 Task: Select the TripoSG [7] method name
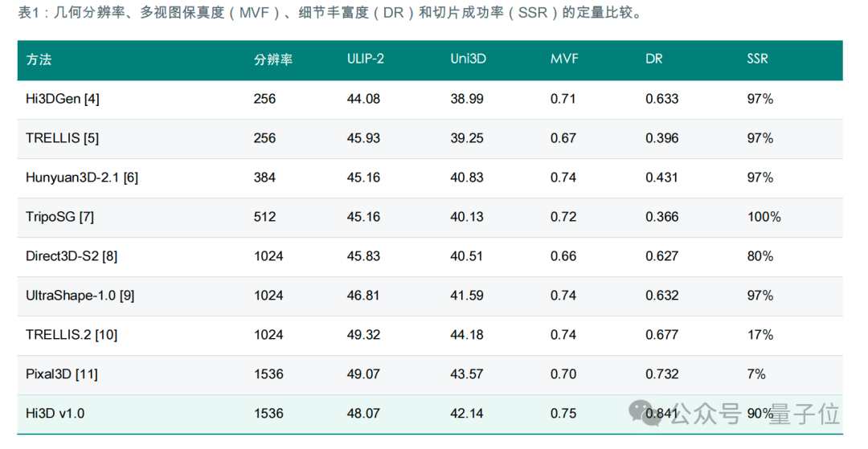[x=59, y=217]
